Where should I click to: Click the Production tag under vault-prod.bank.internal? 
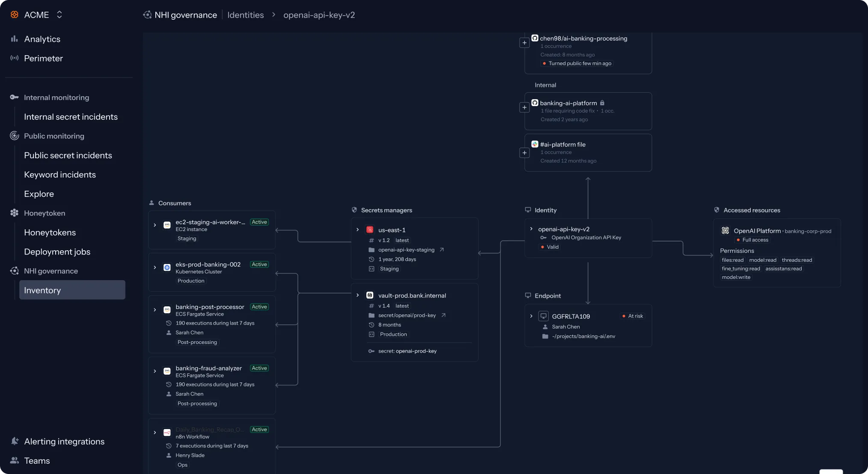[x=393, y=334]
